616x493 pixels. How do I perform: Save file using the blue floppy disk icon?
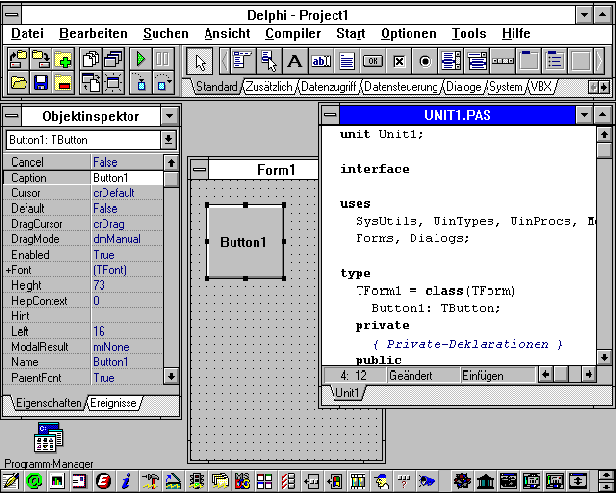(x=40, y=83)
